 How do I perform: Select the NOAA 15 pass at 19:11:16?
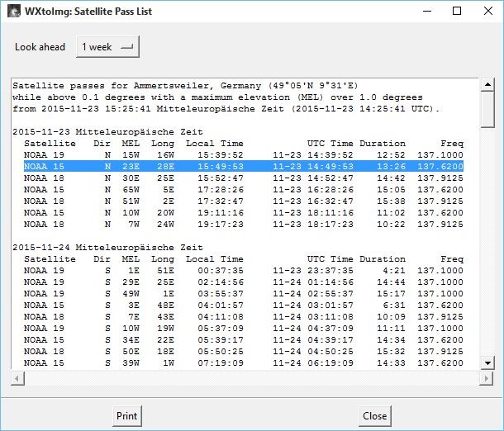click(x=243, y=212)
